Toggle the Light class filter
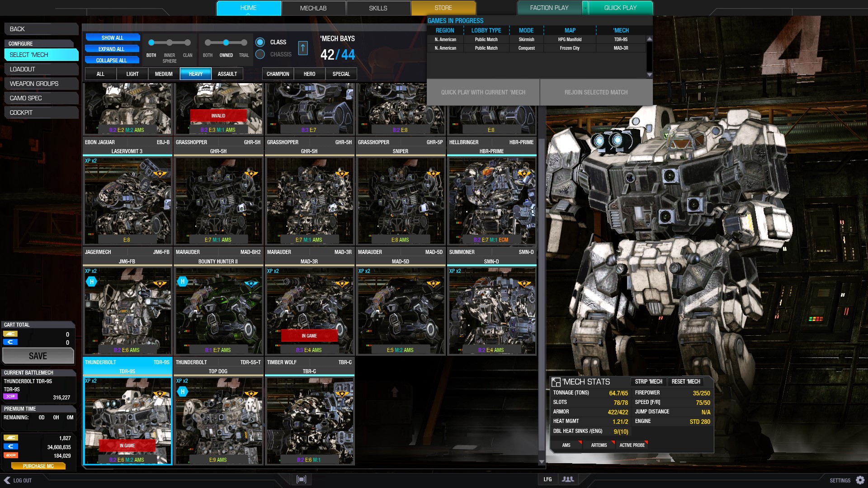This screenshot has width=868, height=488. pos(132,74)
